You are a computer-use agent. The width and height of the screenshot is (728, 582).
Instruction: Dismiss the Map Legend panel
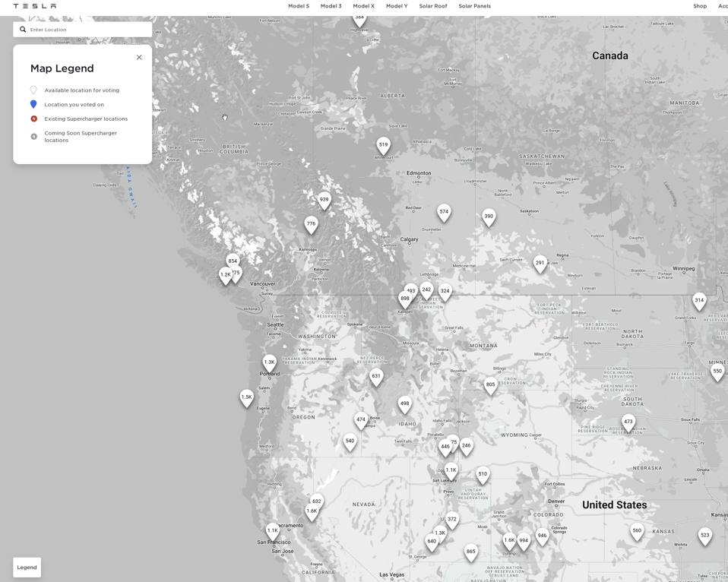pyautogui.click(x=139, y=57)
